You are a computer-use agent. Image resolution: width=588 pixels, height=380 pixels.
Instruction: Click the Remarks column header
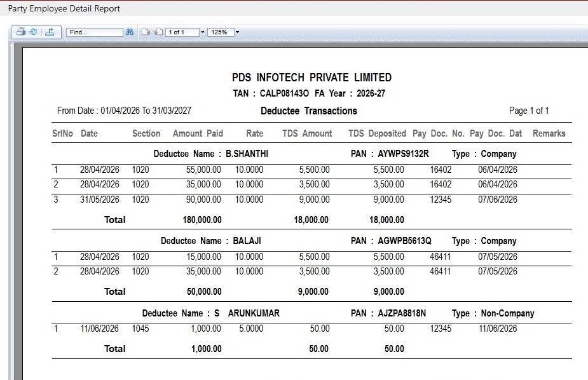[x=549, y=133]
